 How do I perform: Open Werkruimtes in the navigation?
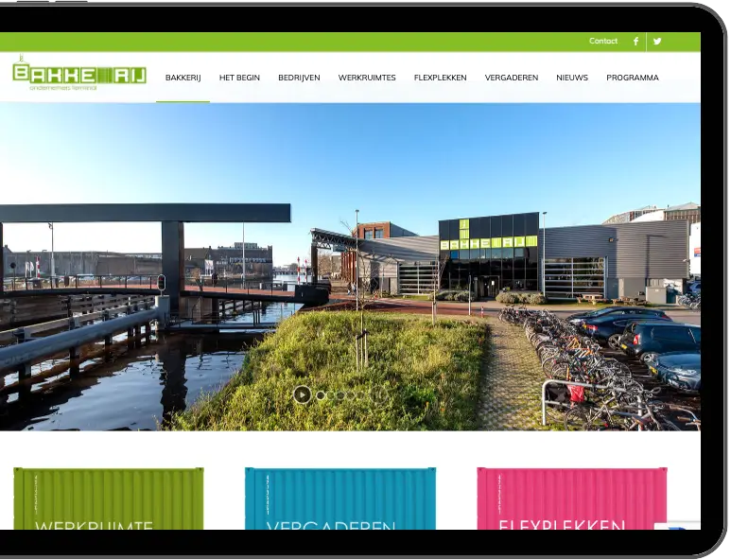point(367,78)
